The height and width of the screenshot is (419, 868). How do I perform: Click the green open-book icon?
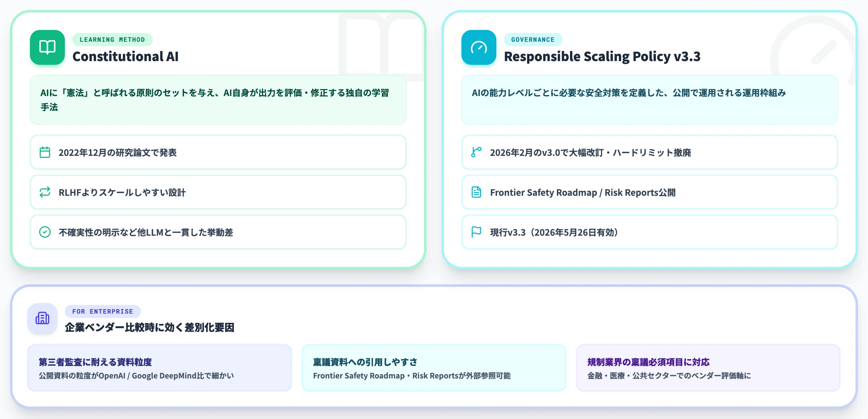click(47, 47)
